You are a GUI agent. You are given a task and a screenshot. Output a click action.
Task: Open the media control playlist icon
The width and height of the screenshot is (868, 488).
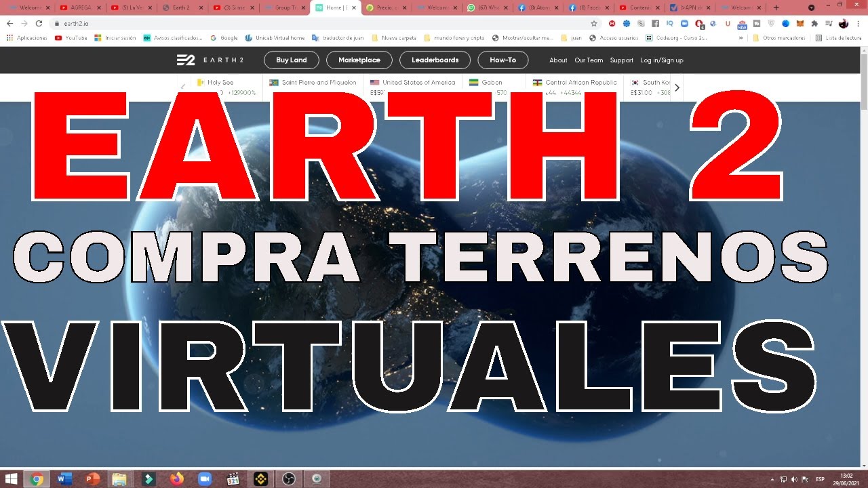click(829, 23)
